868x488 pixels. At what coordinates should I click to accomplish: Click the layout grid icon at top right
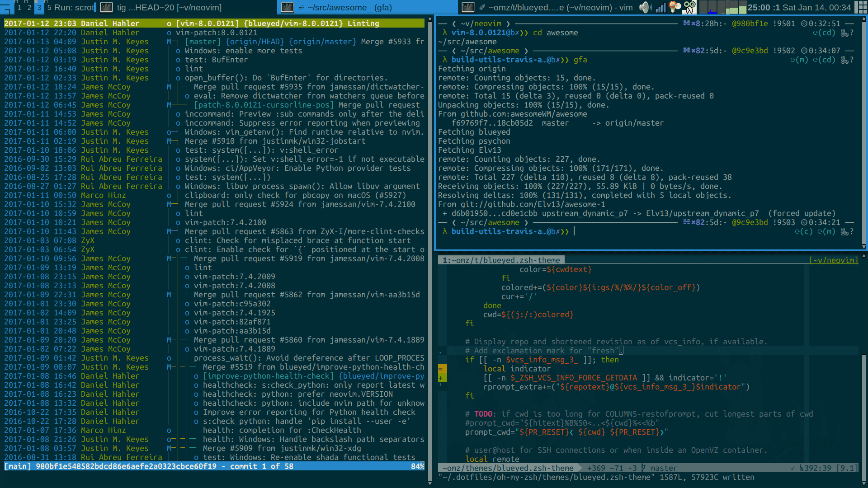[x=861, y=7]
